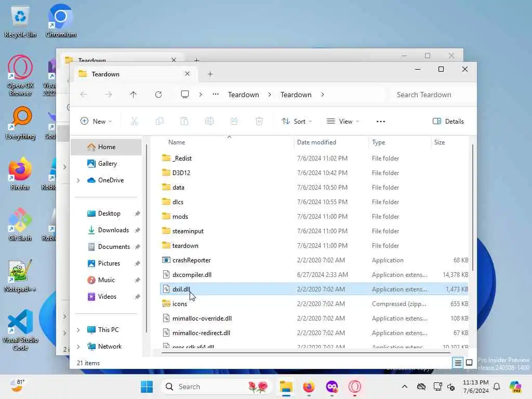Select the Teardown tab in front window

pos(135,74)
